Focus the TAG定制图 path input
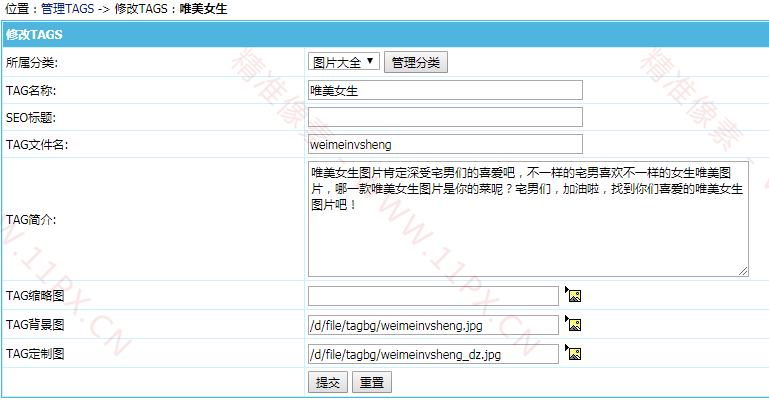The height and width of the screenshot is (410, 769). click(x=433, y=354)
